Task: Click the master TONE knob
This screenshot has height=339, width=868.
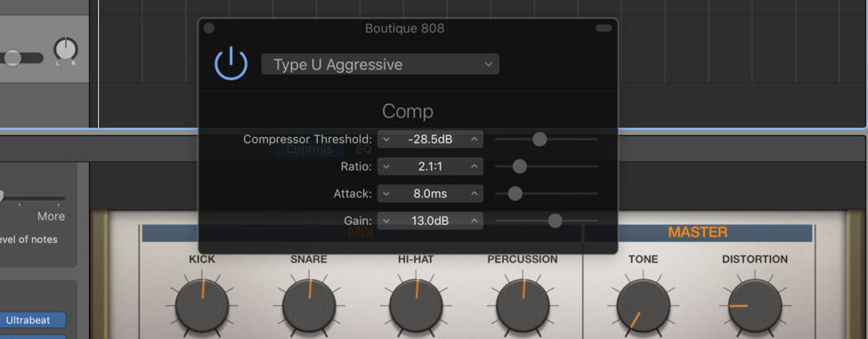Action: (644, 306)
